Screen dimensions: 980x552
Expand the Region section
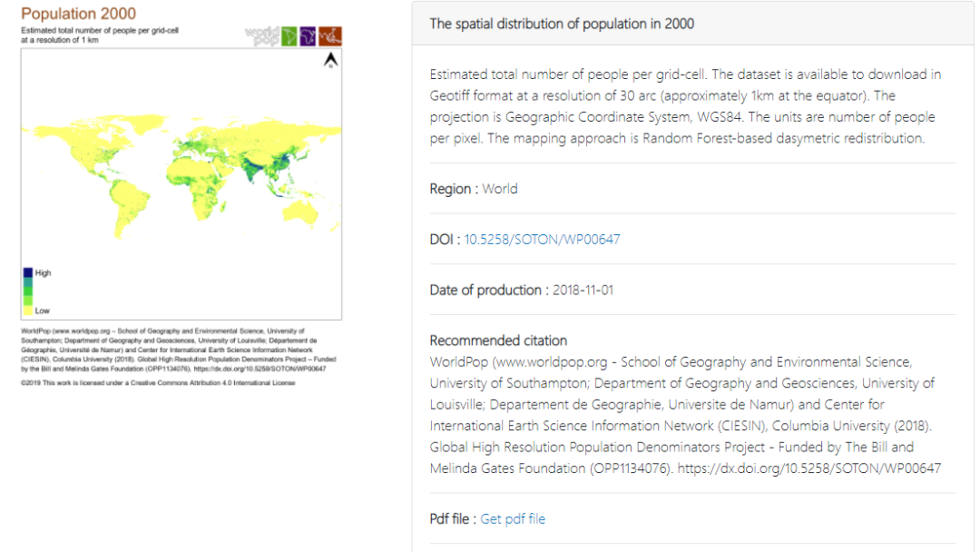pos(473,189)
